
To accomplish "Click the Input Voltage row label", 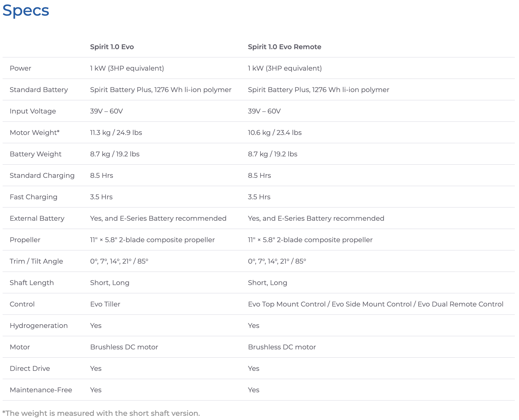I will [33, 111].
